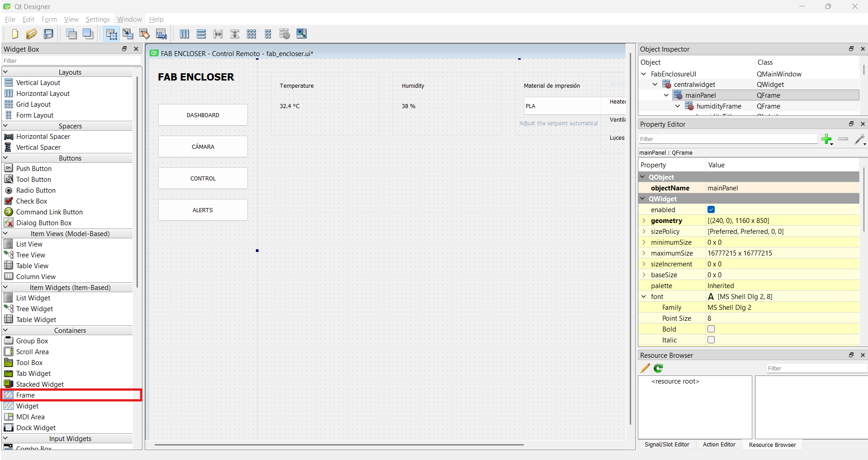The height and width of the screenshot is (460, 868).
Task: Click the New form toolbar icon
Action: point(15,34)
